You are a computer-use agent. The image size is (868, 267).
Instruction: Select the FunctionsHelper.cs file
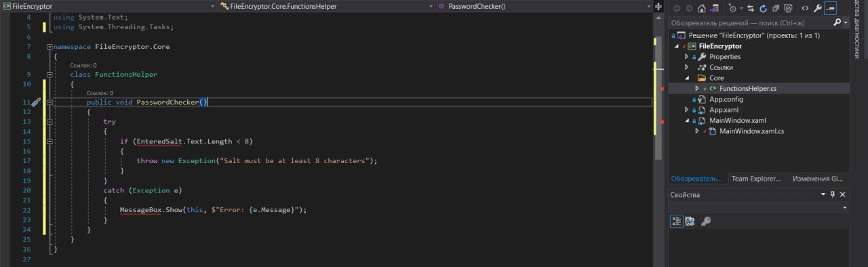pyautogui.click(x=747, y=88)
